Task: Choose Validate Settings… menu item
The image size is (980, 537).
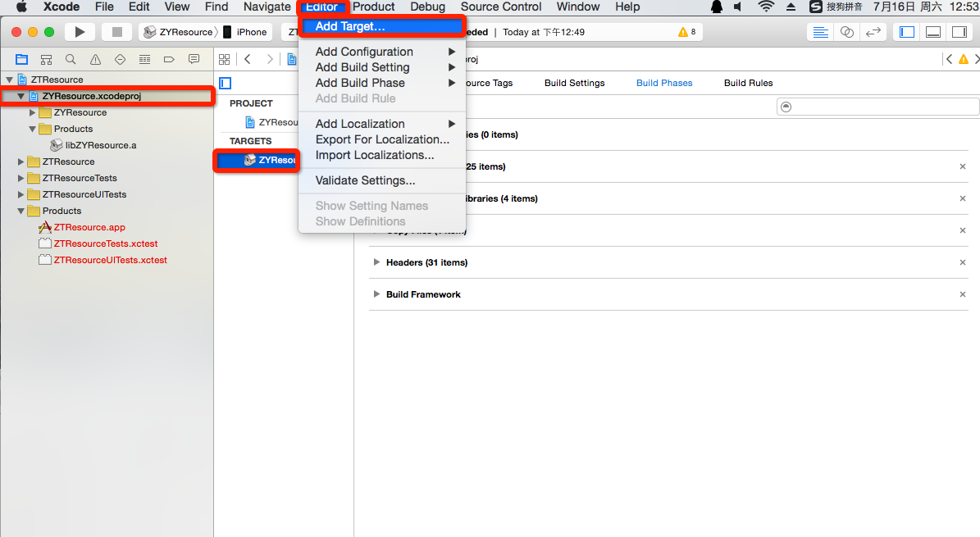Action: click(382, 180)
